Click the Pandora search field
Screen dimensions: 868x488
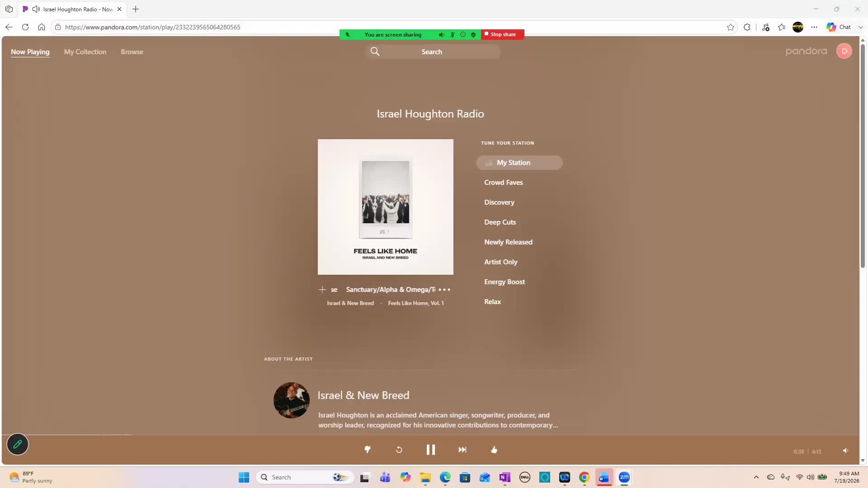pyautogui.click(x=433, y=52)
